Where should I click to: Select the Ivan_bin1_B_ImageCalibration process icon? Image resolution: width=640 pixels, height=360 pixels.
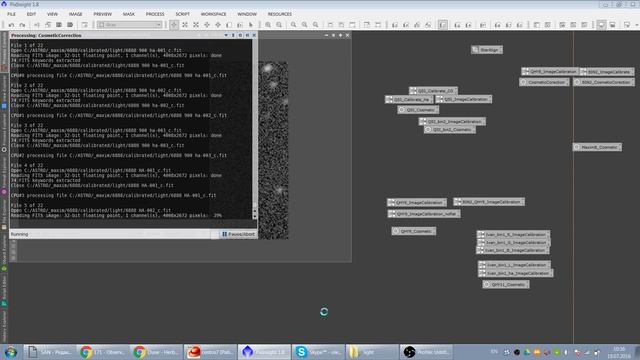(x=513, y=250)
